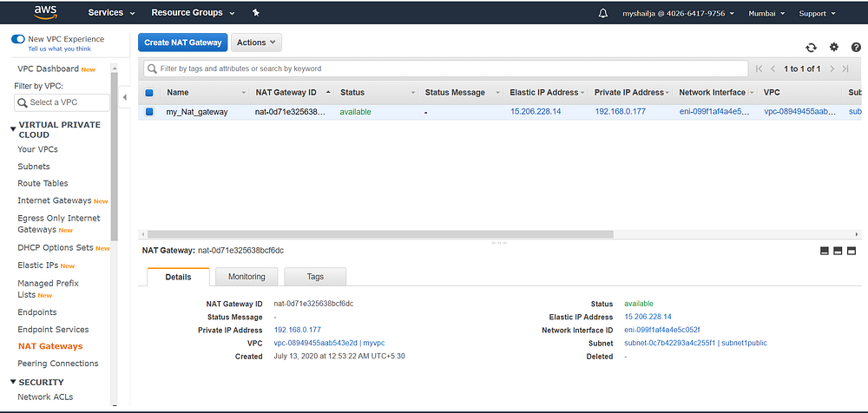
Task: Click the Select a VPC filter field
Action: point(62,102)
